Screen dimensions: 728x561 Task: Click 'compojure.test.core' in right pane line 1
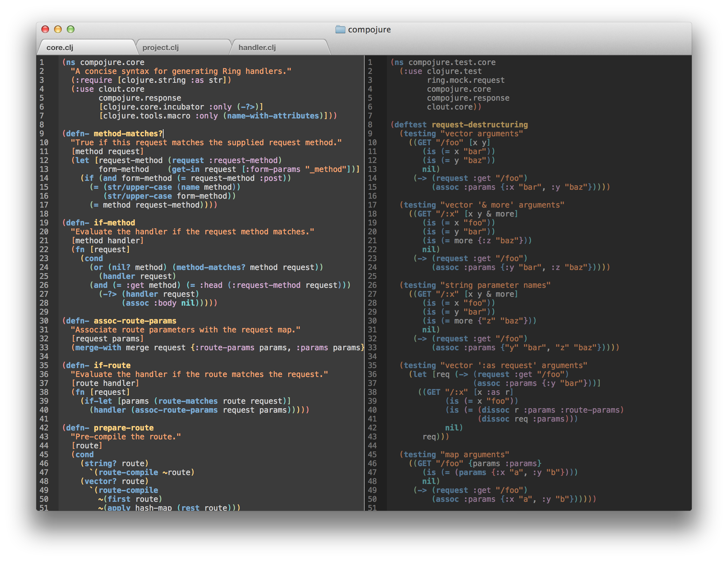[452, 62]
